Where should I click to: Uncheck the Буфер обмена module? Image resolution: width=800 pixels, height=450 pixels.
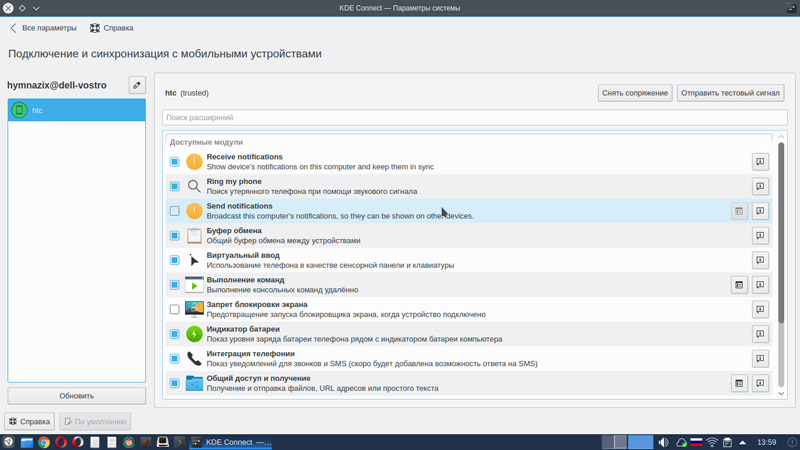pos(174,235)
